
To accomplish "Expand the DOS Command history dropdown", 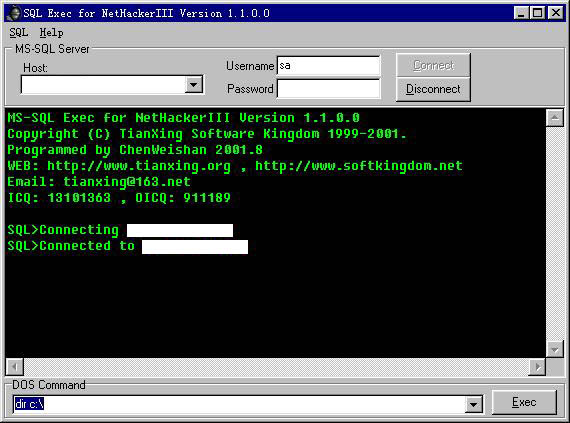I will (474, 404).
